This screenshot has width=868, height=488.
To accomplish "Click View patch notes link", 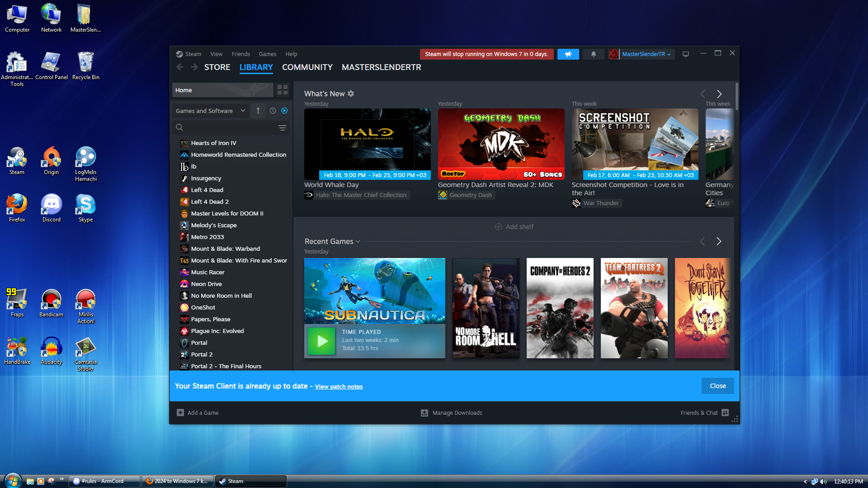I will [x=339, y=387].
